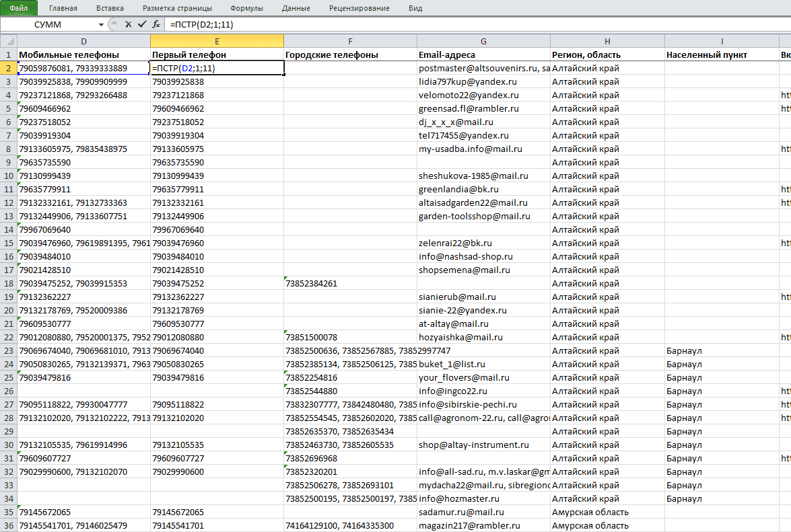The width and height of the screenshot is (791, 532).
Task: Click the header cell Регион, область
Action: coord(607,54)
